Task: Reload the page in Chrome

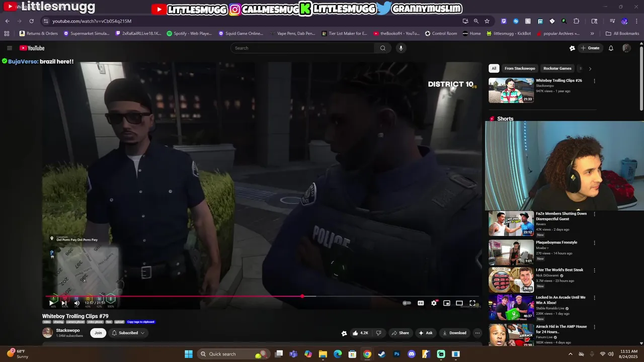Action: click(x=32, y=21)
